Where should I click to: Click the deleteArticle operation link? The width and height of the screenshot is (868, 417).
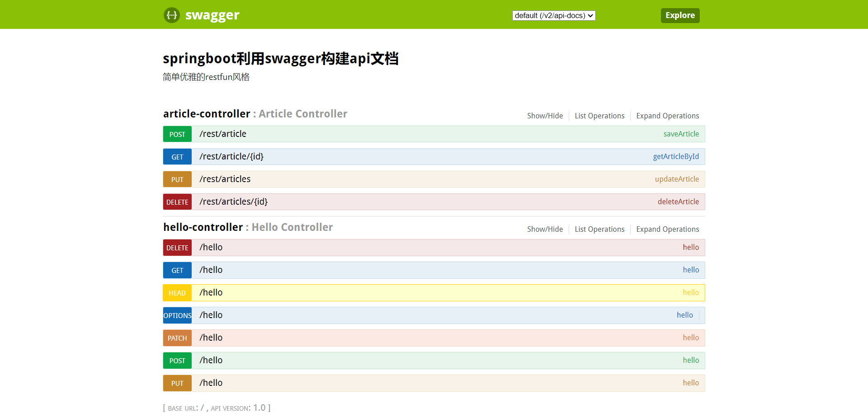click(x=678, y=201)
